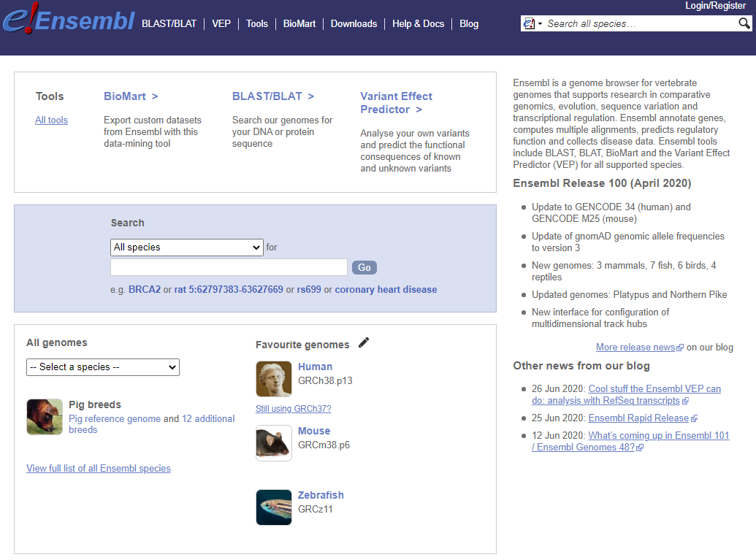Click the Zebrafish genome thumbnail
The width and height of the screenshot is (756, 560).
tap(274, 507)
